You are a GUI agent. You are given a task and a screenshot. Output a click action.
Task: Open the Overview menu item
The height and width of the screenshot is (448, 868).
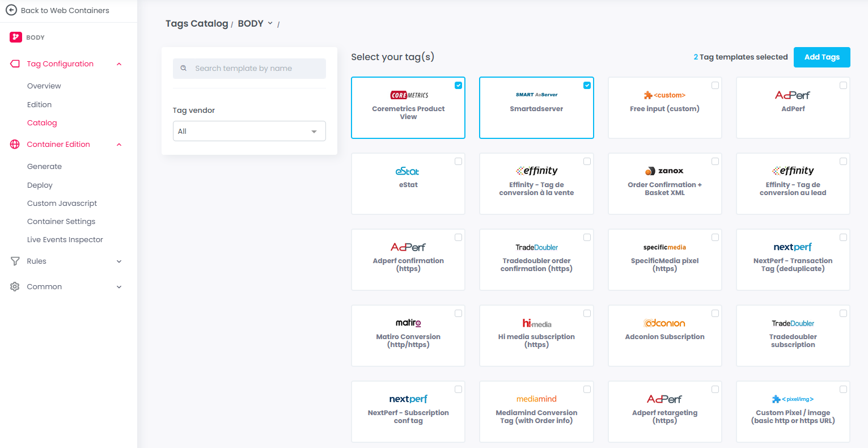[x=44, y=86]
